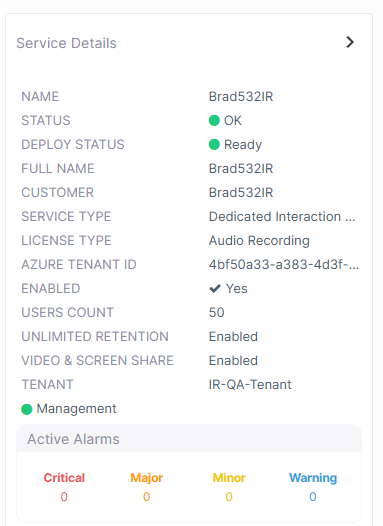The height and width of the screenshot is (526, 383).
Task: Expand Service Details with chevron arrow
Action: [x=350, y=42]
